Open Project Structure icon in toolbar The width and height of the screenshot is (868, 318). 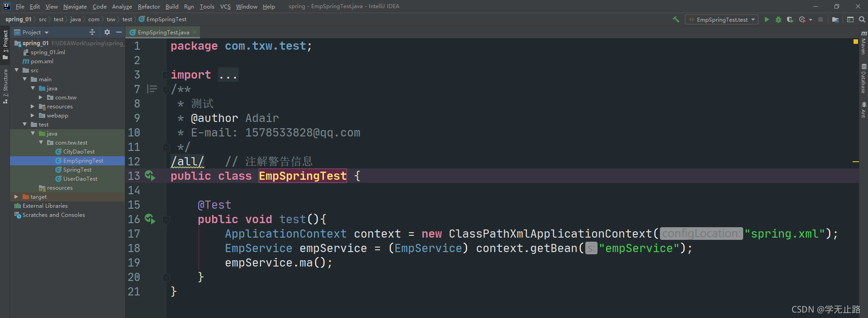point(835,19)
